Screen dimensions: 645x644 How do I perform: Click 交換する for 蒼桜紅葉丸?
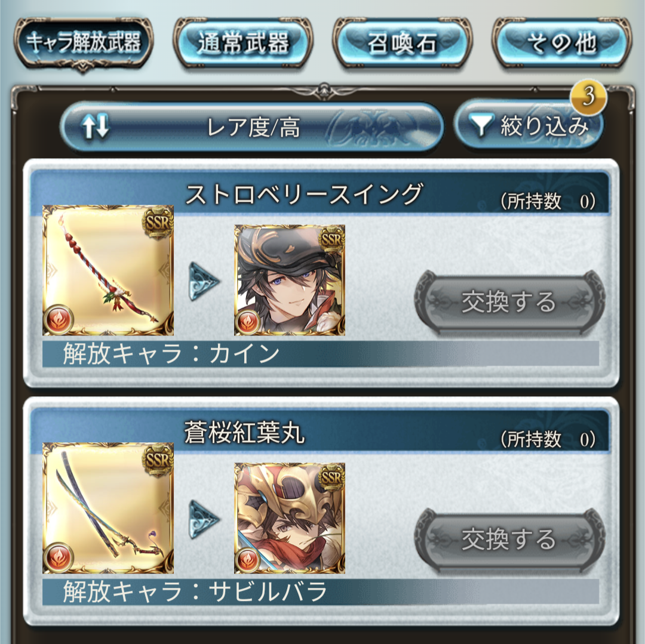pyautogui.click(x=509, y=540)
